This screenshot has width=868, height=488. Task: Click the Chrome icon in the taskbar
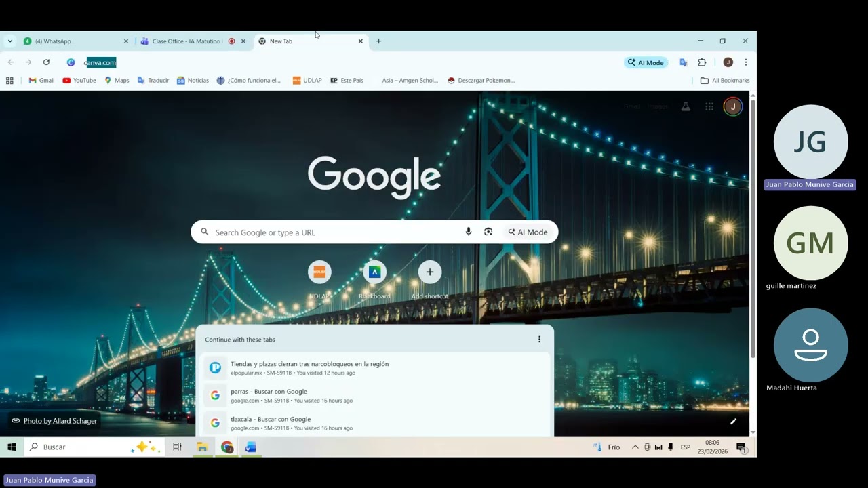pyautogui.click(x=226, y=447)
